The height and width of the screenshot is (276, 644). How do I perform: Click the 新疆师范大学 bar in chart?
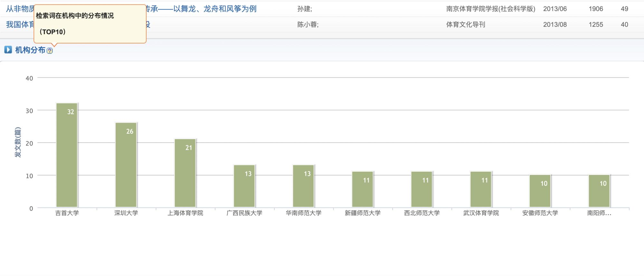[x=363, y=189]
